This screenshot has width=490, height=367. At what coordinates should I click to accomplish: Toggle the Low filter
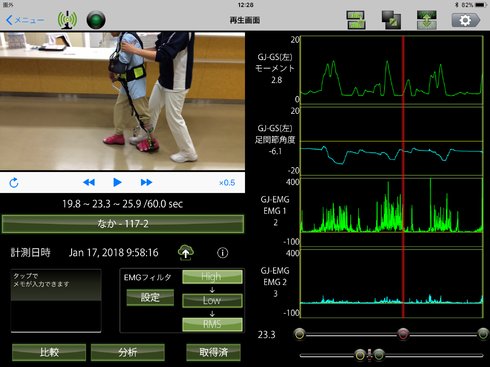212,300
